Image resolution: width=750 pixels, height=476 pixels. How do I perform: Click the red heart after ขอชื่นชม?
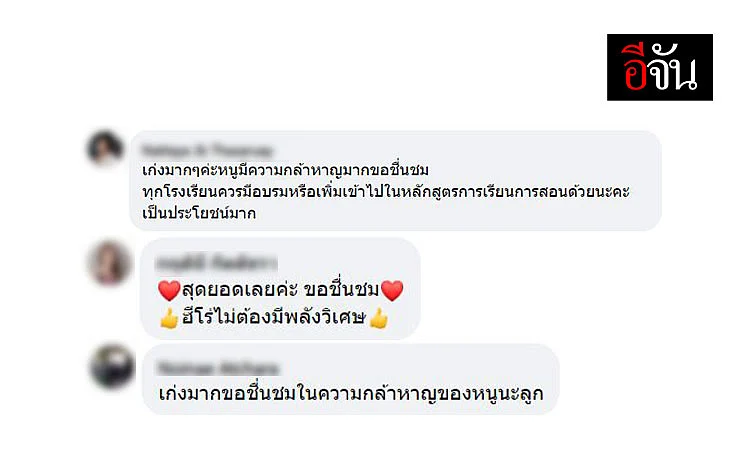click(x=392, y=290)
